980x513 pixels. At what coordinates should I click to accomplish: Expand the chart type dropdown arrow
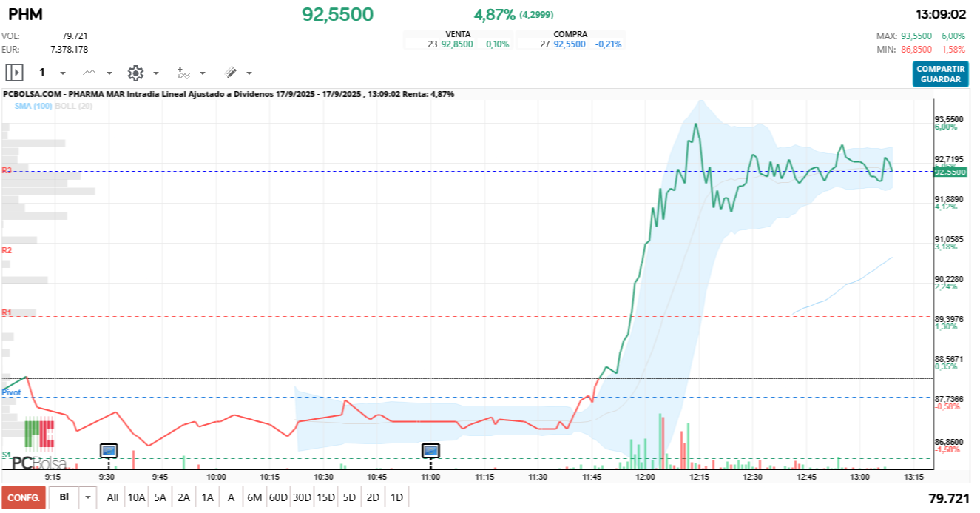(x=109, y=73)
